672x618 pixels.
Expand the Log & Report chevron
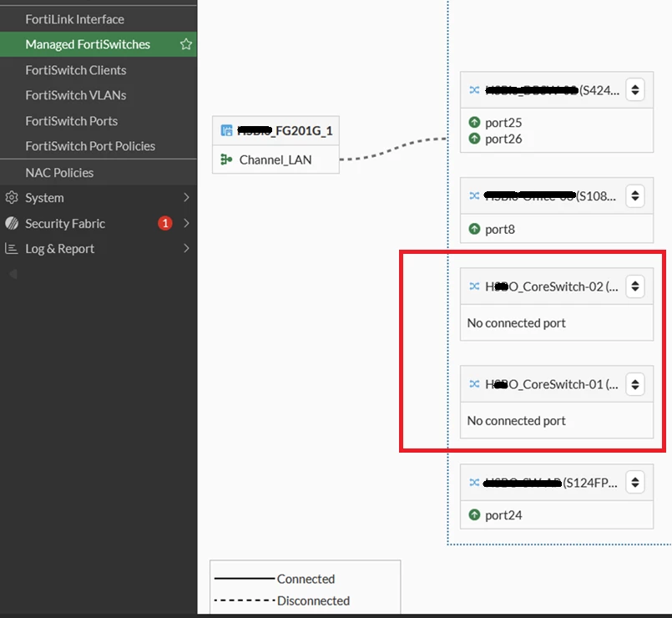click(x=186, y=248)
